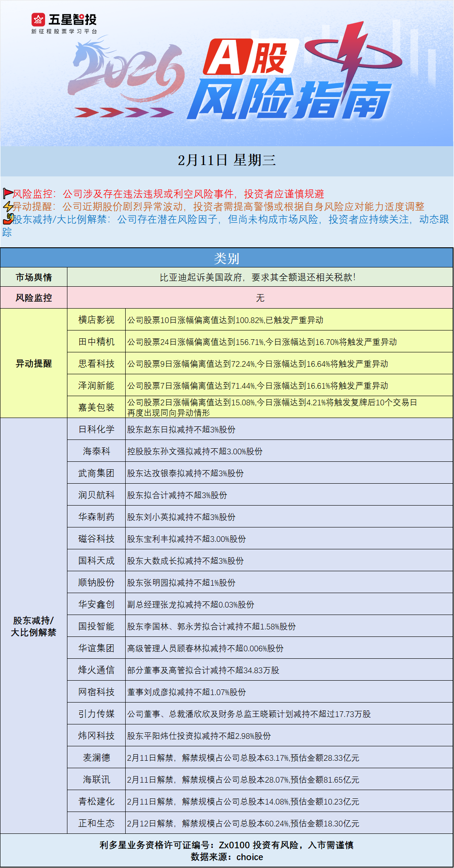Click stock name 国投智能
The image size is (454, 868).
coord(96,626)
